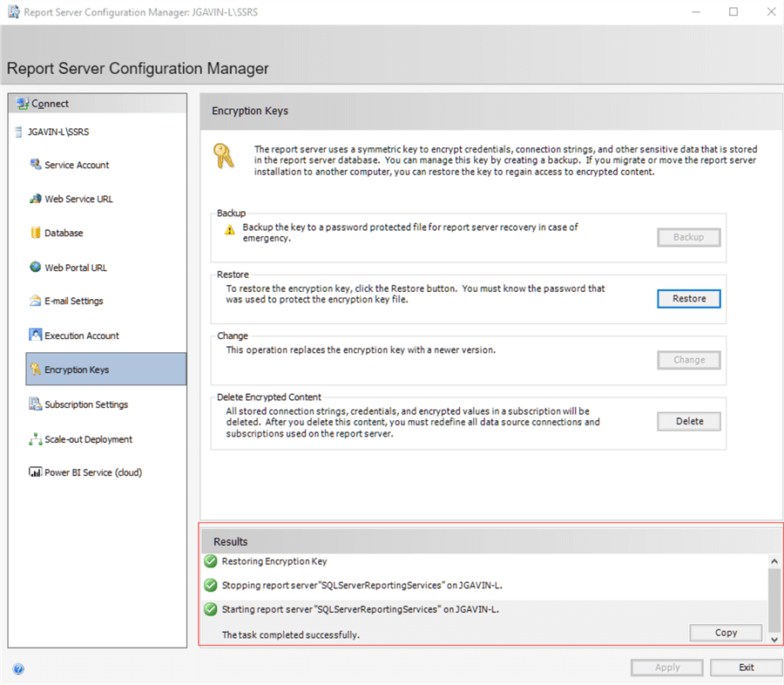
Task: Click the Restore button
Action: click(688, 299)
